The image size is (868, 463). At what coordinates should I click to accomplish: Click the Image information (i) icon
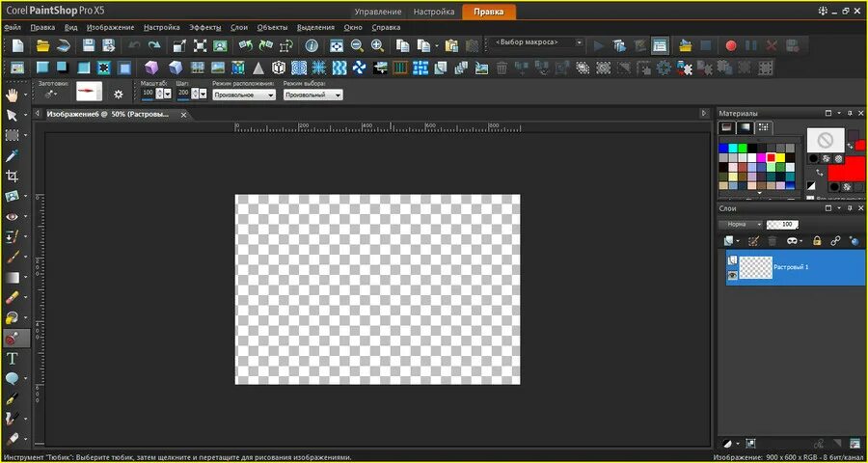312,46
